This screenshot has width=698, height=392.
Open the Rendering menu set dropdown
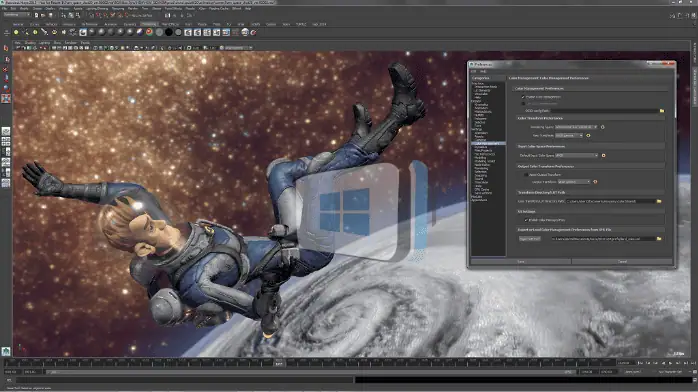coord(16,15)
